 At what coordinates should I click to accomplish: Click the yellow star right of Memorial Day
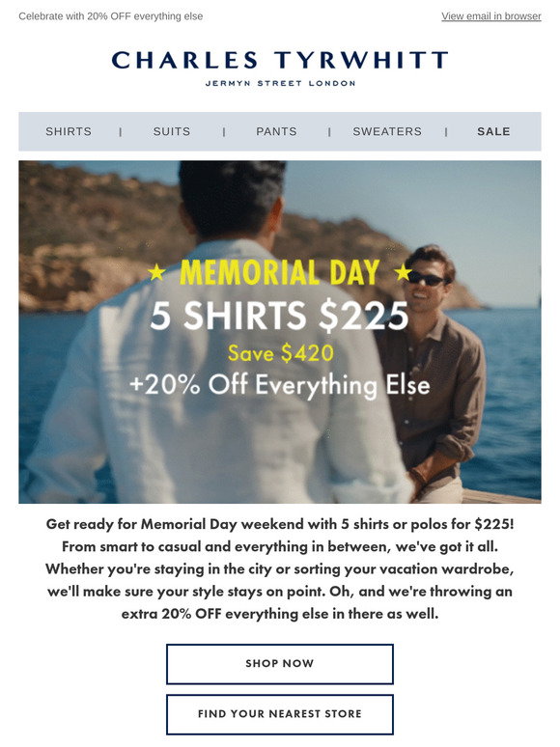point(403,272)
